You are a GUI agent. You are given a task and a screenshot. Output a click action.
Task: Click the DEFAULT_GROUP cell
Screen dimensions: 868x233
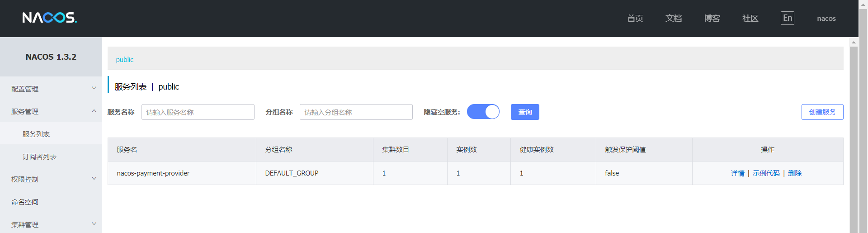(x=315, y=173)
